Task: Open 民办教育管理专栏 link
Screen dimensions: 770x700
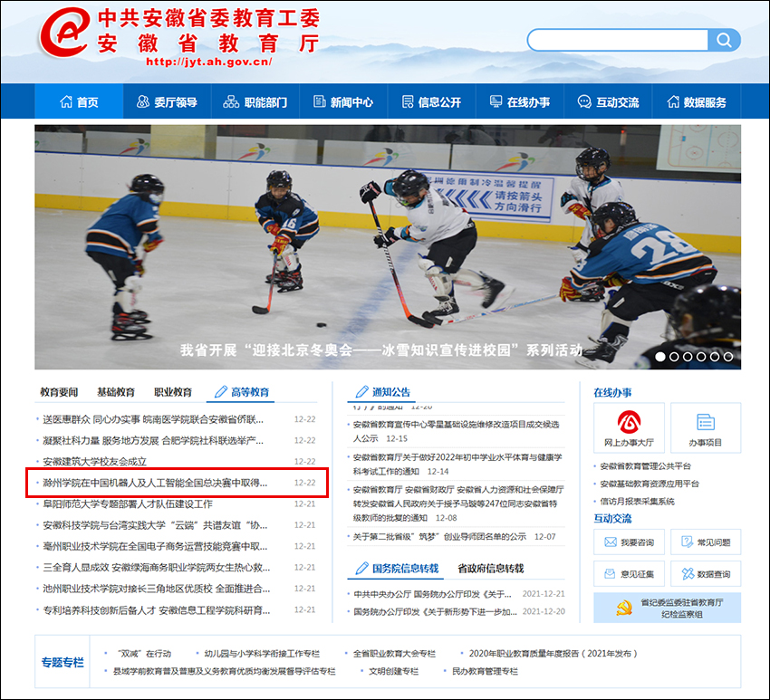Action: tap(486, 671)
